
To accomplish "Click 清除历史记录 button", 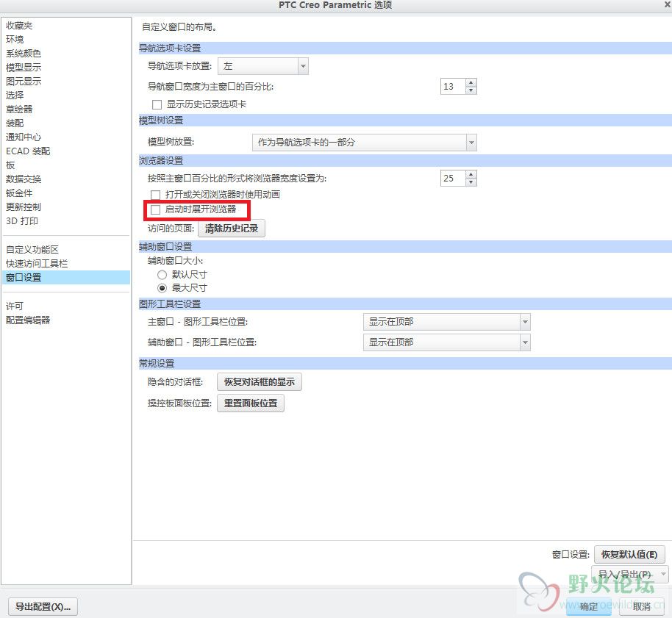I will coord(232,229).
